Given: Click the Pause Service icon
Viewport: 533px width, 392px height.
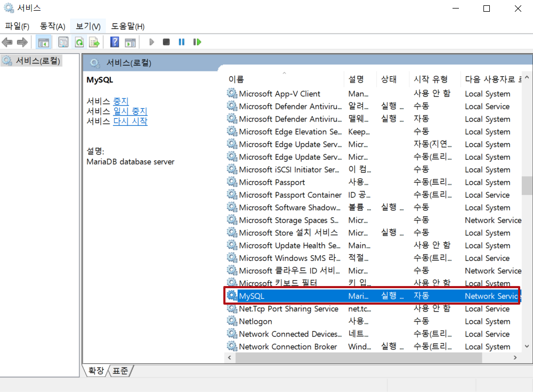Looking at the screenshot, I should [182, 42].
